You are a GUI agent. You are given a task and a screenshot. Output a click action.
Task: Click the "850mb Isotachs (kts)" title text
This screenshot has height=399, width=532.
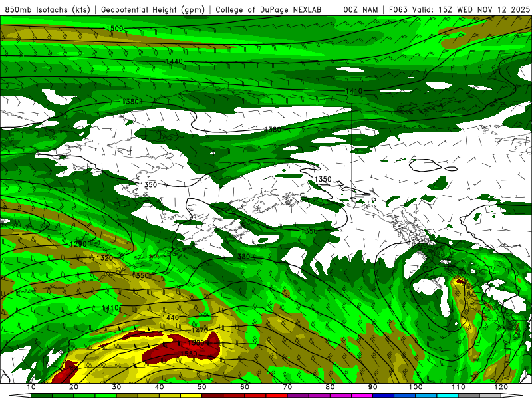coord(48,9)
